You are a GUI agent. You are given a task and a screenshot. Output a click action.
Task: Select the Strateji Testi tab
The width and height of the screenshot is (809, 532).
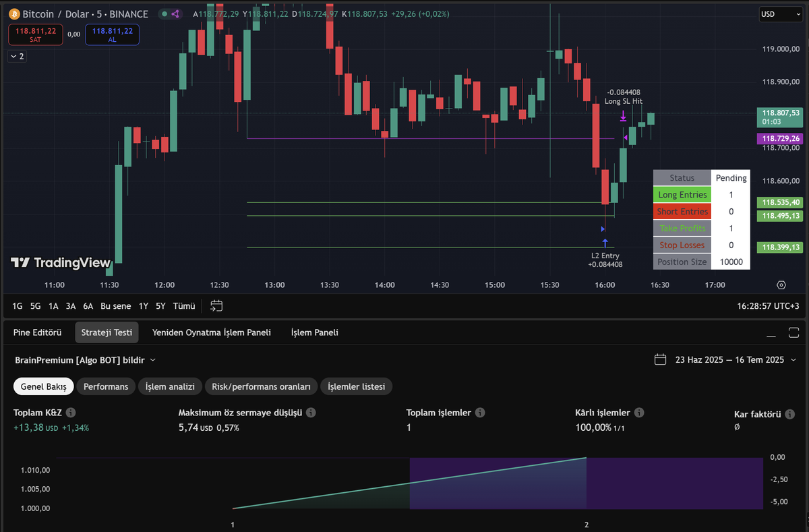tap(107, 332)
